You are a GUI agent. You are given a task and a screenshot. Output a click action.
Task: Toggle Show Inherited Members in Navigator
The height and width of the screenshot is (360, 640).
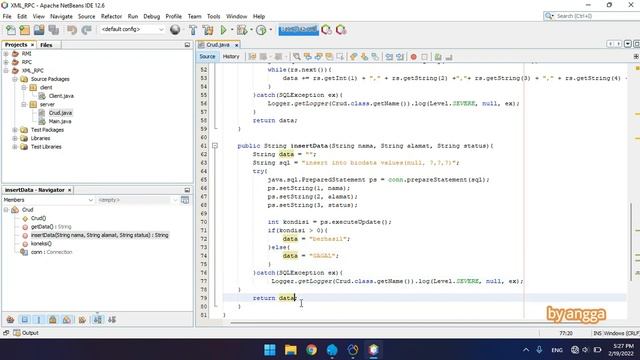point(10,320)
